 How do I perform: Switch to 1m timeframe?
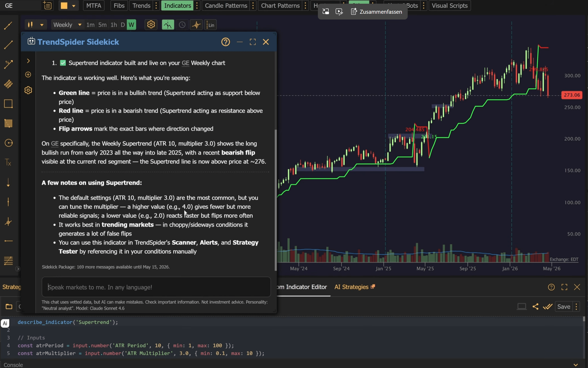tap(90, 25)
